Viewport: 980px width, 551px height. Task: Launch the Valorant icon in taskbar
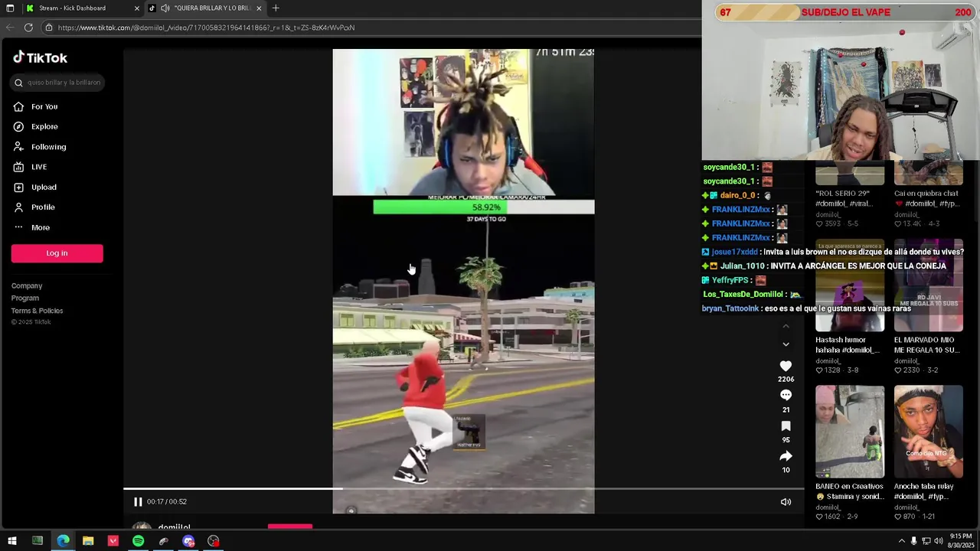pyautogui.click(x=113, y=541)
